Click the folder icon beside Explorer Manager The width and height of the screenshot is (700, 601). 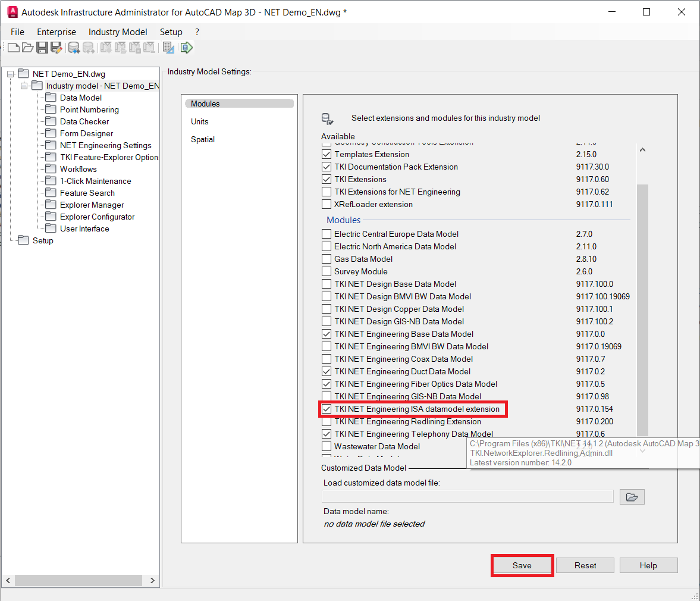tap(51, 205)
